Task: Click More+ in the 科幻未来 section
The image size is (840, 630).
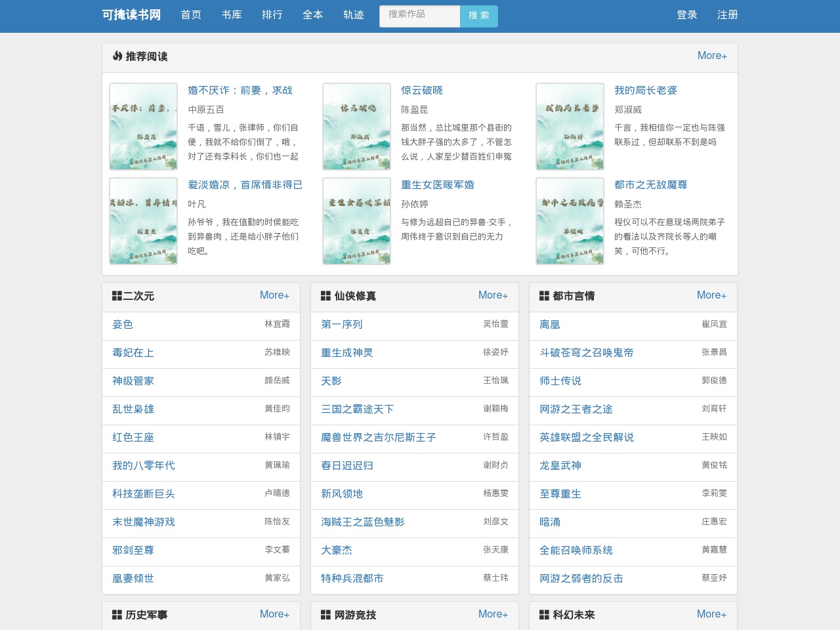Action: (711, 614)
